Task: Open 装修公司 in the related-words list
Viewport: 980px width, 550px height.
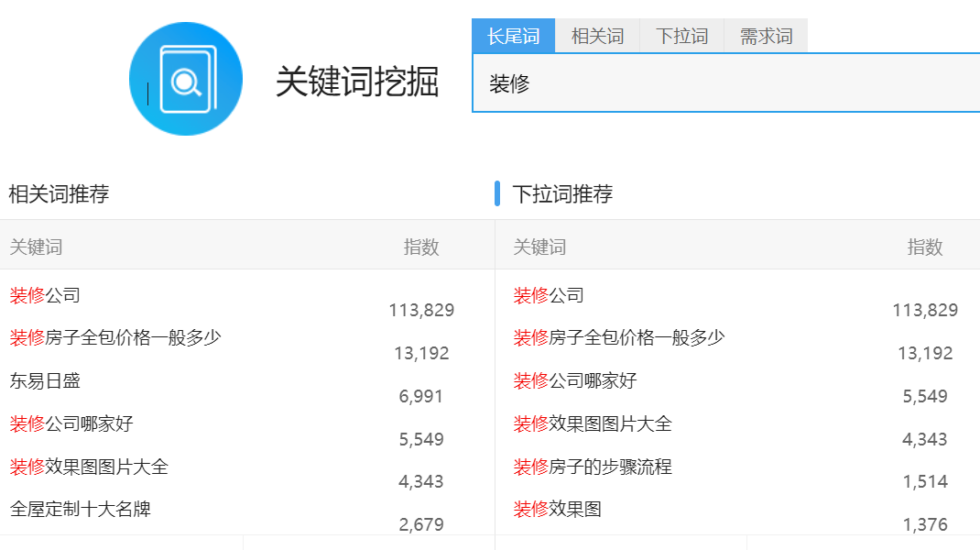Action: [45, 295]
